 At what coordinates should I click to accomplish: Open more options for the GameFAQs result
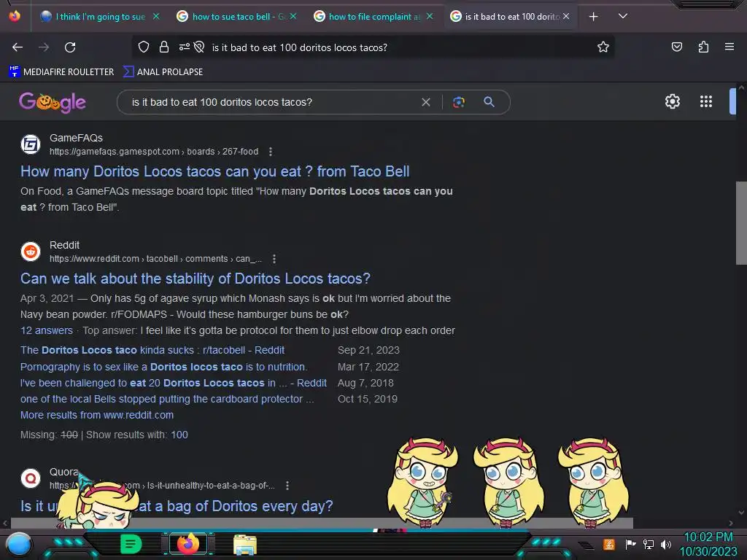point(271,152)
